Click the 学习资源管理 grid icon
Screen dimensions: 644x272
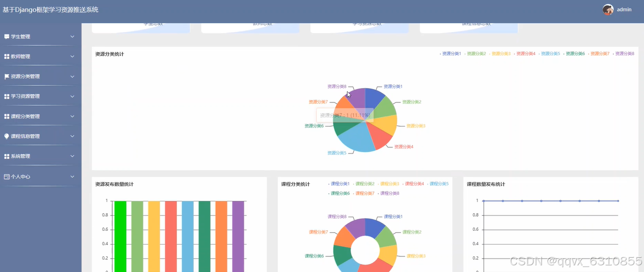(x=7, y=96)
